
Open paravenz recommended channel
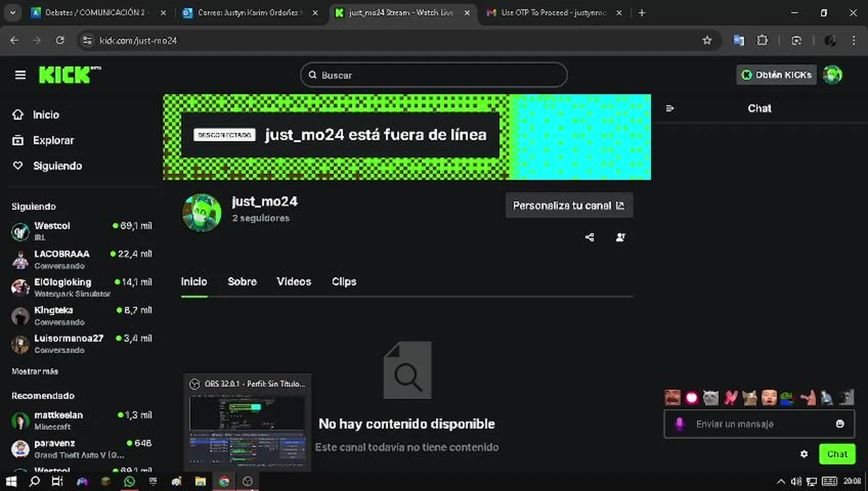[x=82, y=448]
